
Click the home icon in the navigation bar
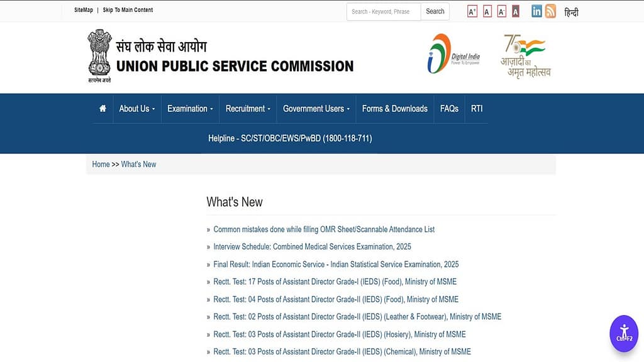(102, 108)
